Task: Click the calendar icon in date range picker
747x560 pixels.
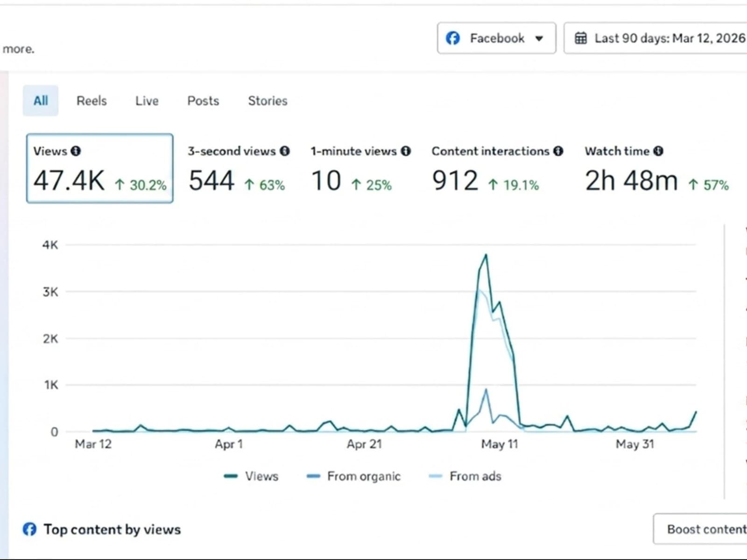Action: 581,38
